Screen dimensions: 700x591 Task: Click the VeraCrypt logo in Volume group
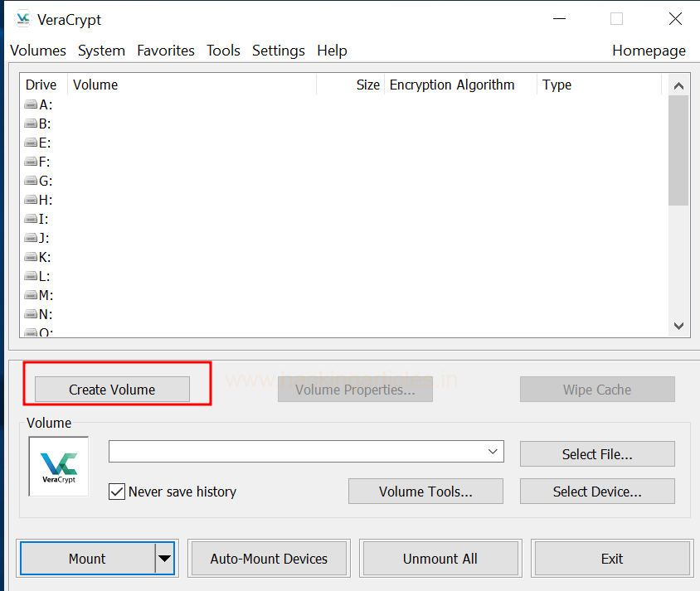tap(59, 467)
